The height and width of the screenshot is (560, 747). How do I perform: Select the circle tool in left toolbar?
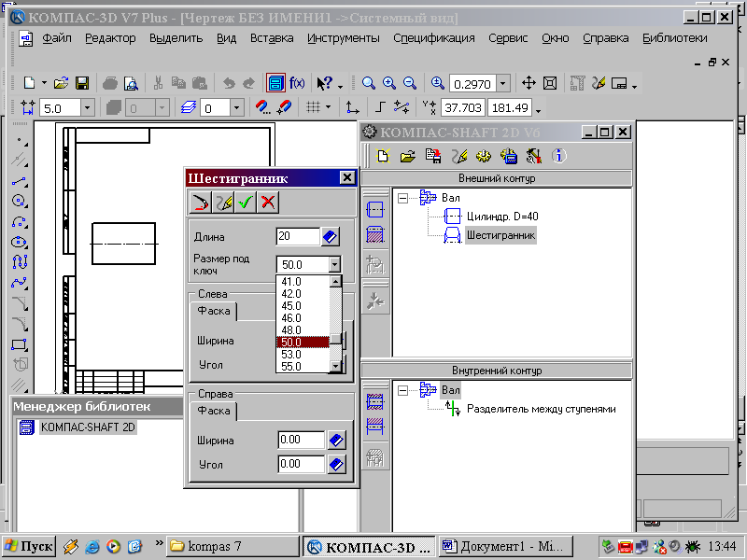point(19,201)
